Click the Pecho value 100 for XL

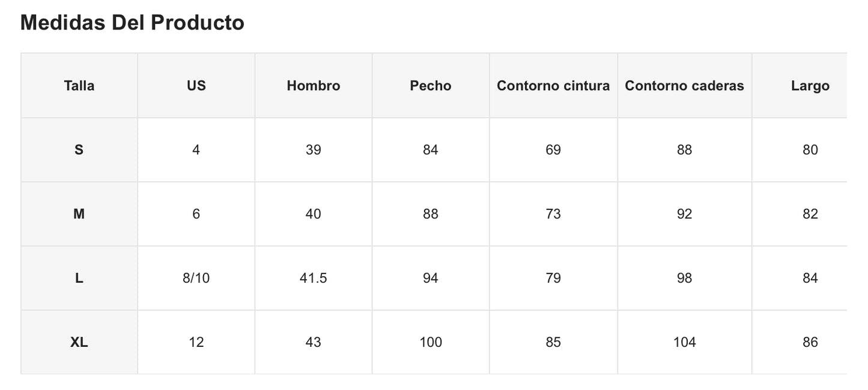pyautogui.click(x=430, y=343)
